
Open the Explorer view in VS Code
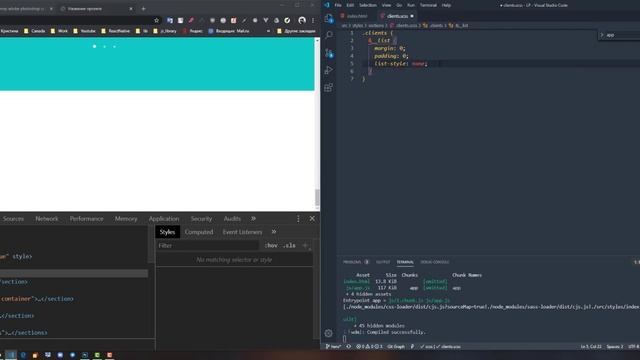(329, 18)
